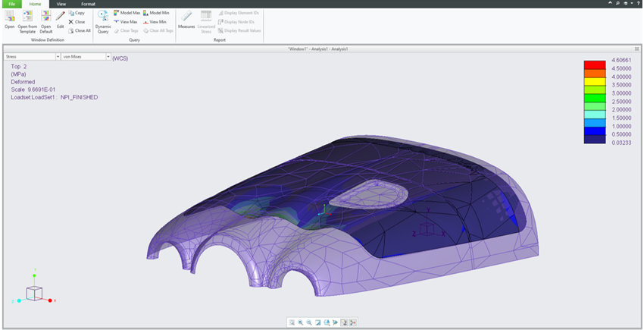Viewport: 644px width, 330px height.
Task: Open the File menu
Action: pyautogui.click(x=12, y=4)
